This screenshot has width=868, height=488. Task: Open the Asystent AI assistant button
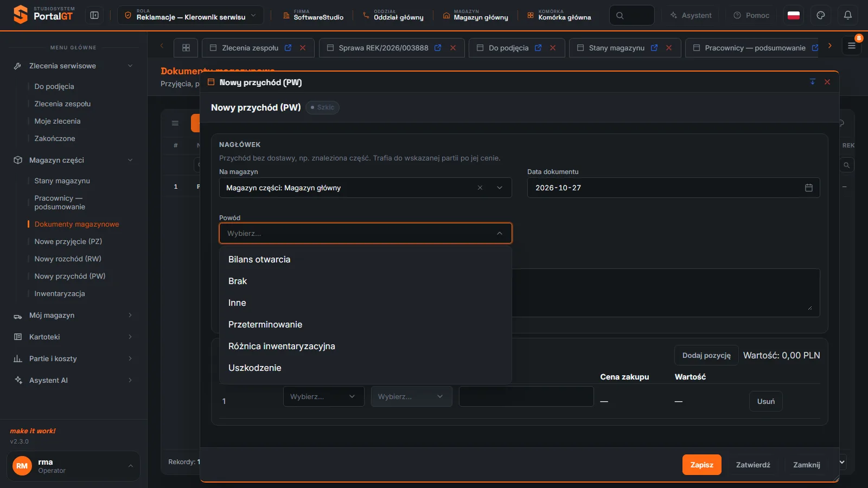(691, 15)
